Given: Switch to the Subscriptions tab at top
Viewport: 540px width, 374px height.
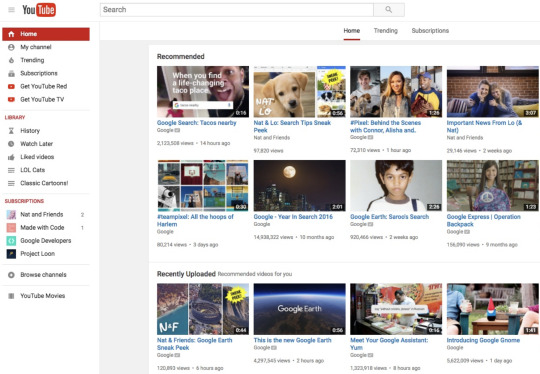Looking at the screenshot, I should [x=430, y=31].
